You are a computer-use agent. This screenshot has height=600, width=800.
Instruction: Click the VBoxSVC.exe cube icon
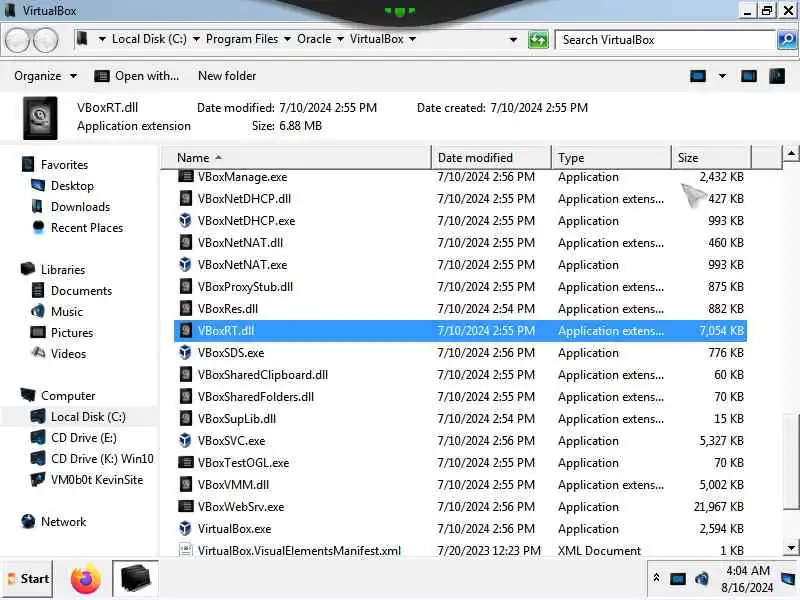click(186, 440)
